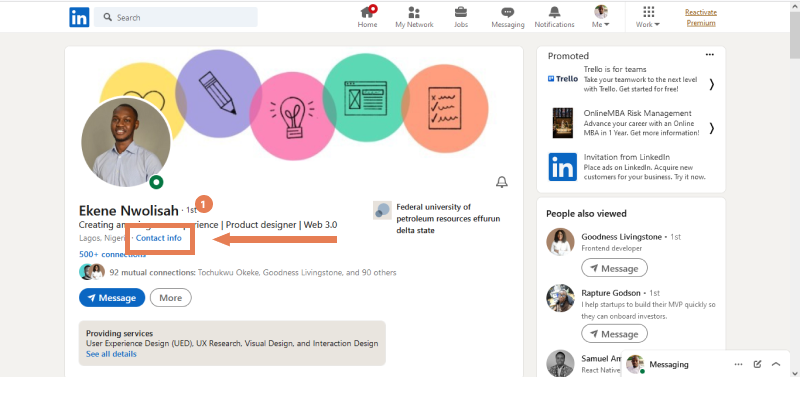Message Goodness Livingstone
Screen dimensions: 800x407
point(614,268)
